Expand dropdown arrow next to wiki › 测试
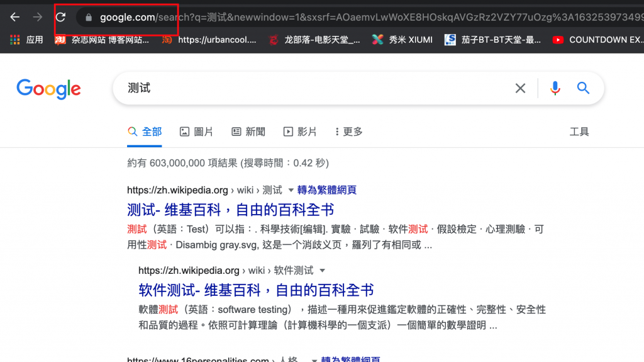The image size is (644, 362). [291, 190]
